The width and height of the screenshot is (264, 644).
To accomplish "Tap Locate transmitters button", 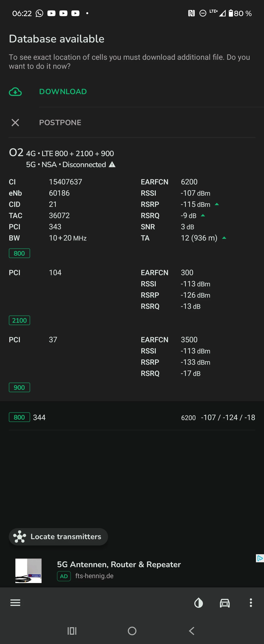I will [58, 536].
